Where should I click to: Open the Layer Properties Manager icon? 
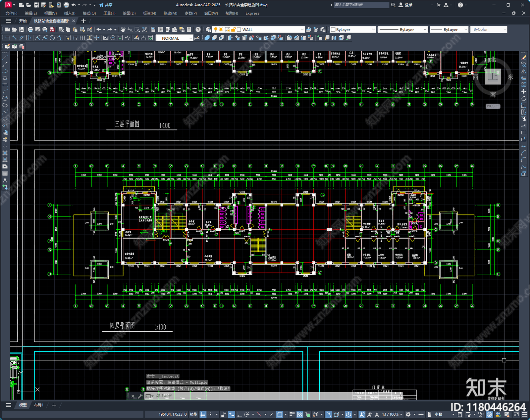tap(208, 29)
